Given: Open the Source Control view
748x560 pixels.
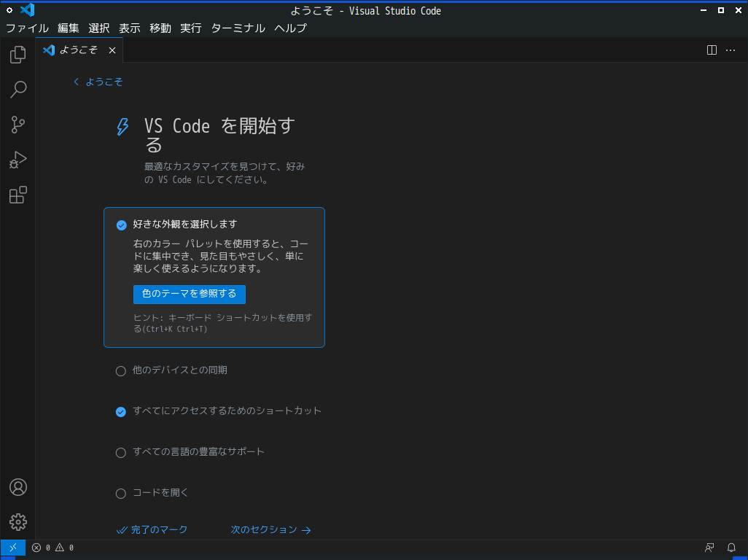Looking at the screenshot, I should click(17, 125).
